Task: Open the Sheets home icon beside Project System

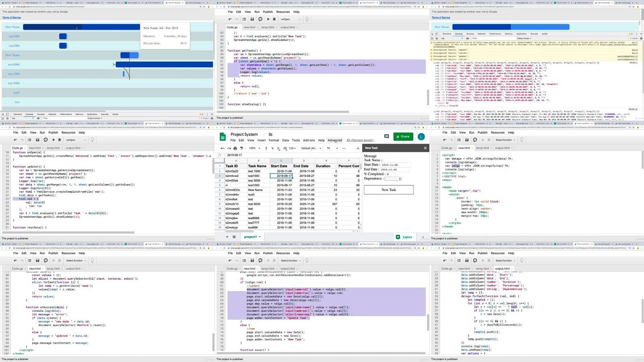Action: point(222,137)
